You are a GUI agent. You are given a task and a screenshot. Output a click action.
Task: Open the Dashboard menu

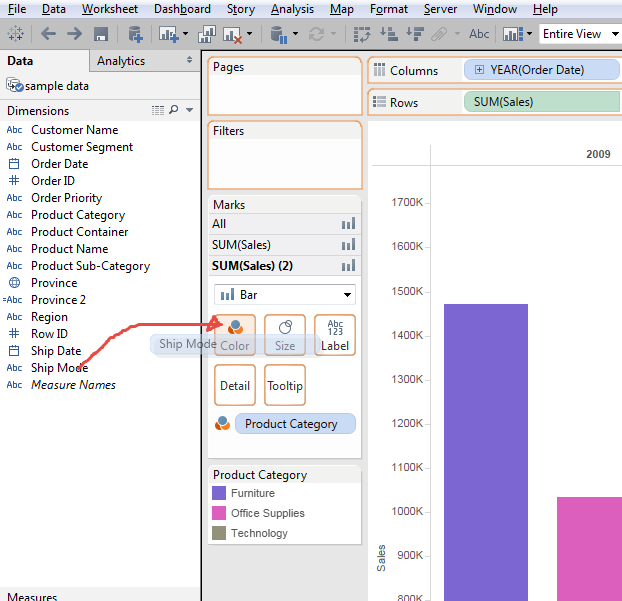pos(182,9)
